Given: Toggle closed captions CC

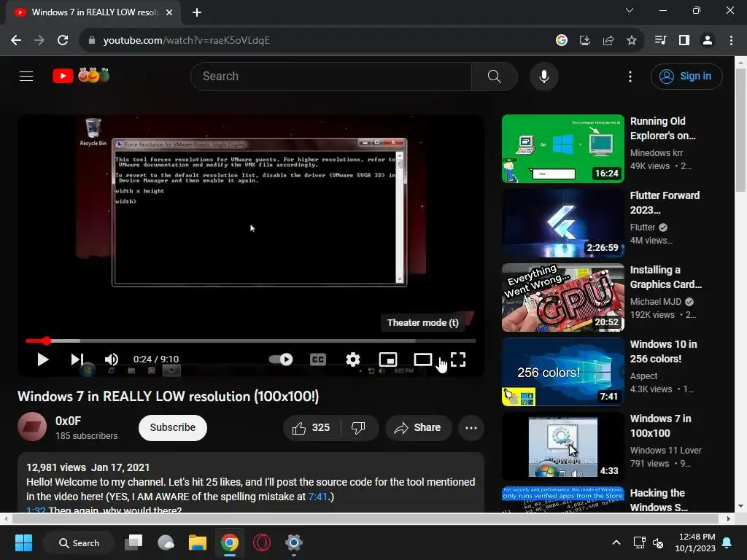Looking at the screenshot, I should pos(318,359).
